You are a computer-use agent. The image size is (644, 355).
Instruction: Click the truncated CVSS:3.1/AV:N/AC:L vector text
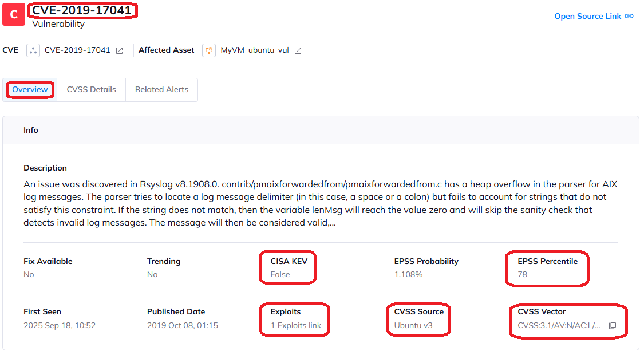pyautogui.click(x=559, y=325)
